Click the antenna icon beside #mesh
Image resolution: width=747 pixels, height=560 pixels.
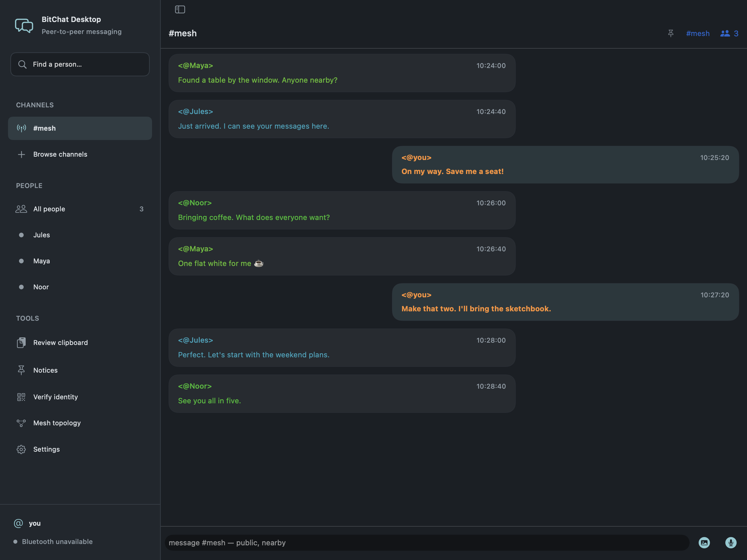point(21,128)
